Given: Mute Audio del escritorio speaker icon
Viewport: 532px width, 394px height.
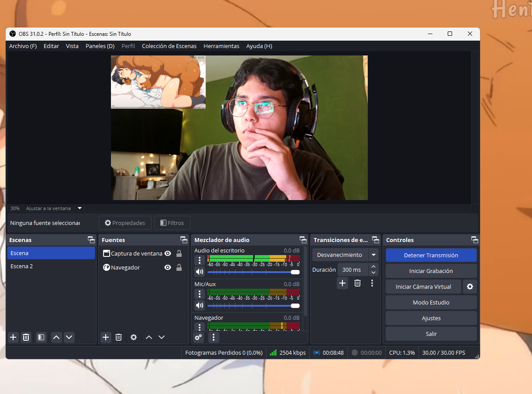Looking at the screenshot, I should pos(200,272).
